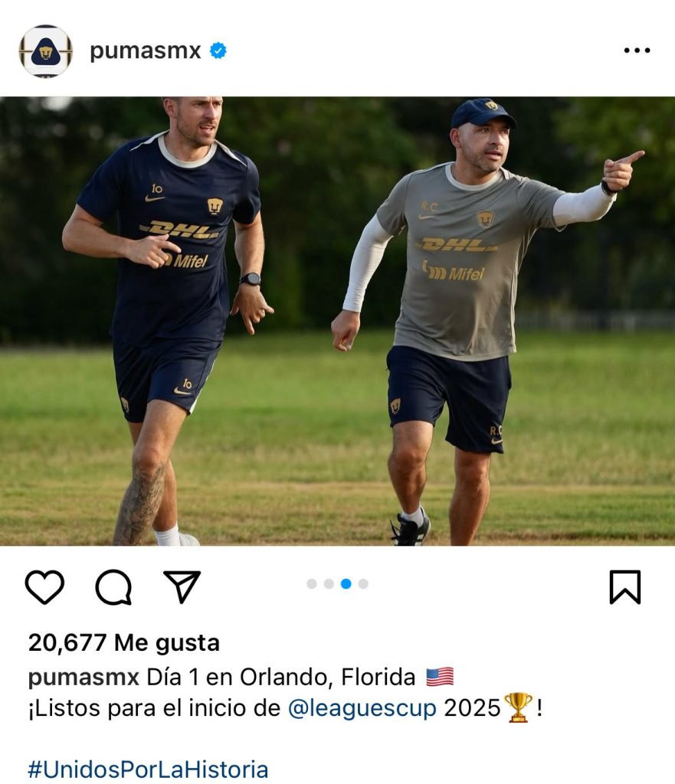
Task: Select the active blue carousel dot
Action: (346, 584)
